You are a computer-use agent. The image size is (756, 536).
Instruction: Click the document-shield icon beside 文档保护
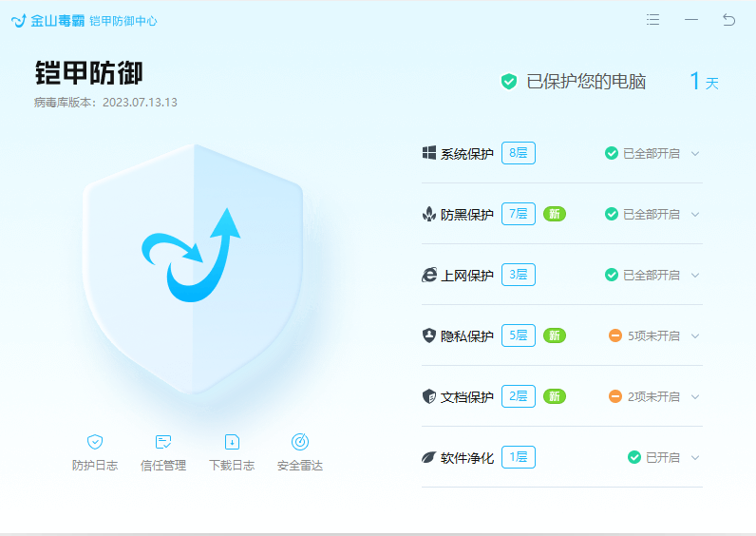pos(429,396)
